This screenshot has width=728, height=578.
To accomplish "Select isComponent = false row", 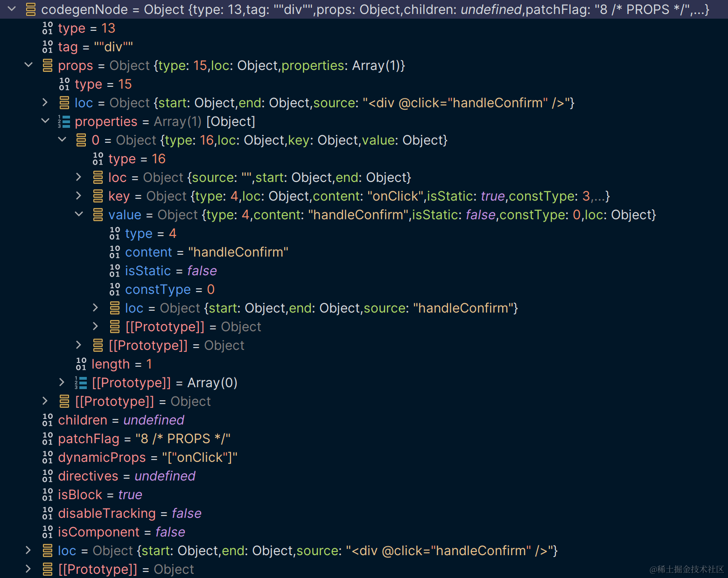I will pos(364,532).
